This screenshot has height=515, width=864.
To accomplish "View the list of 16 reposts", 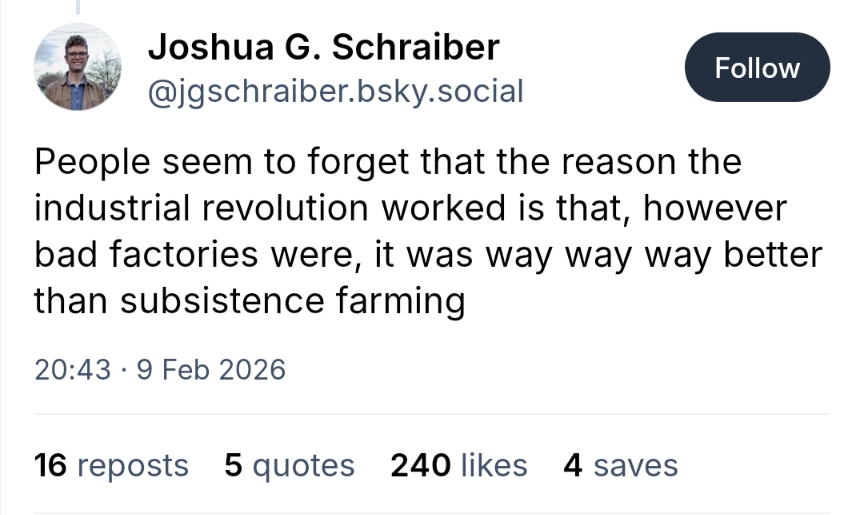I will click(x=111, y=465).
